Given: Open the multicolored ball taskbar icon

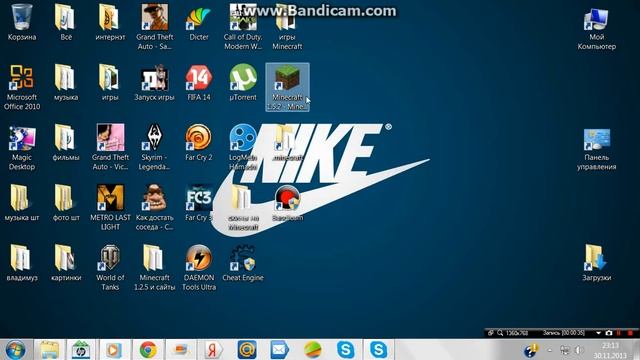Looking at the screenshot, I should point(313,350).
